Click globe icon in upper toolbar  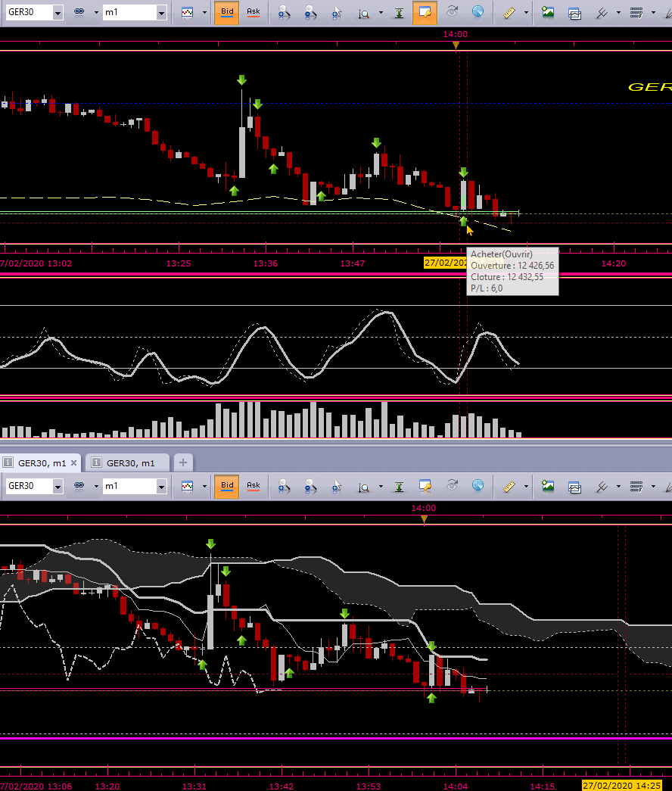pos(478,12)
